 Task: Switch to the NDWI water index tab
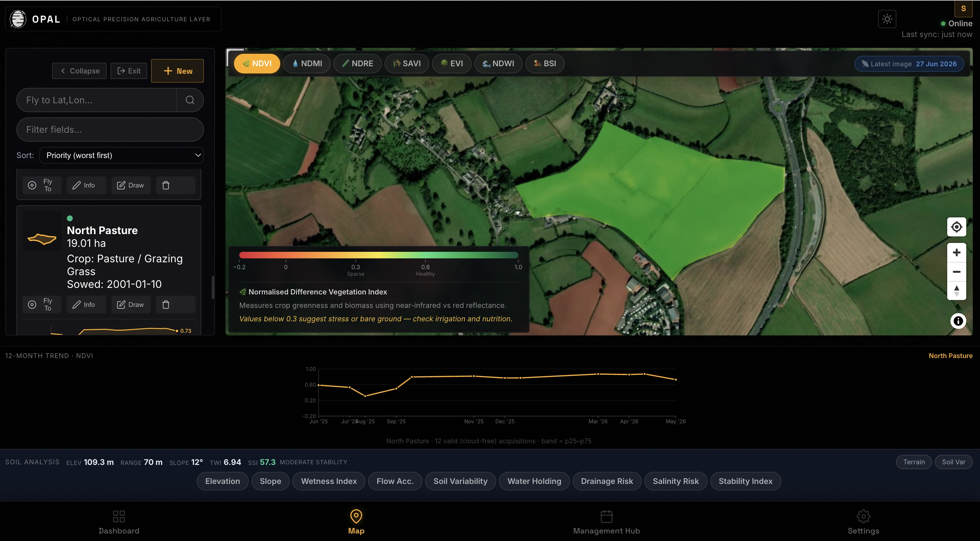point(498,64)
